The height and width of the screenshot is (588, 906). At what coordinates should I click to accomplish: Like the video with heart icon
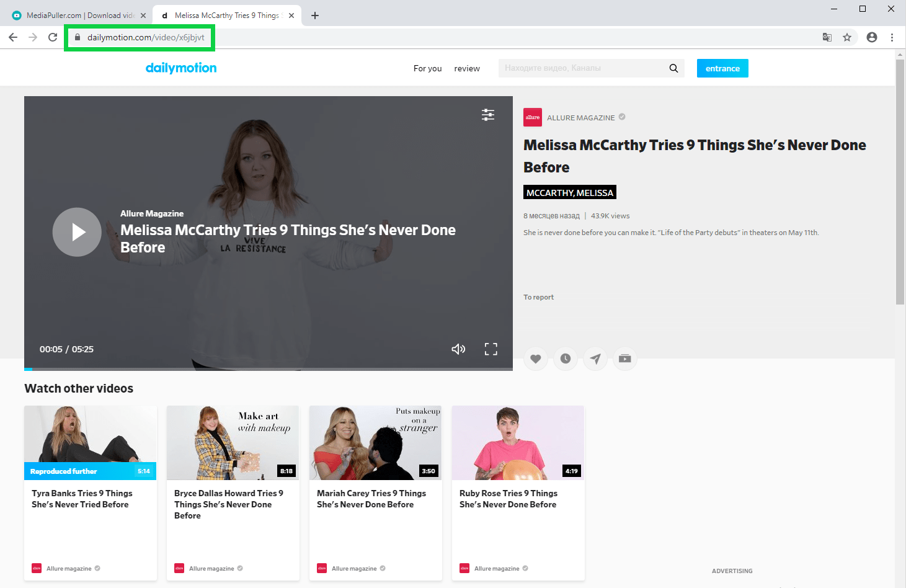(x=536, y=359)
